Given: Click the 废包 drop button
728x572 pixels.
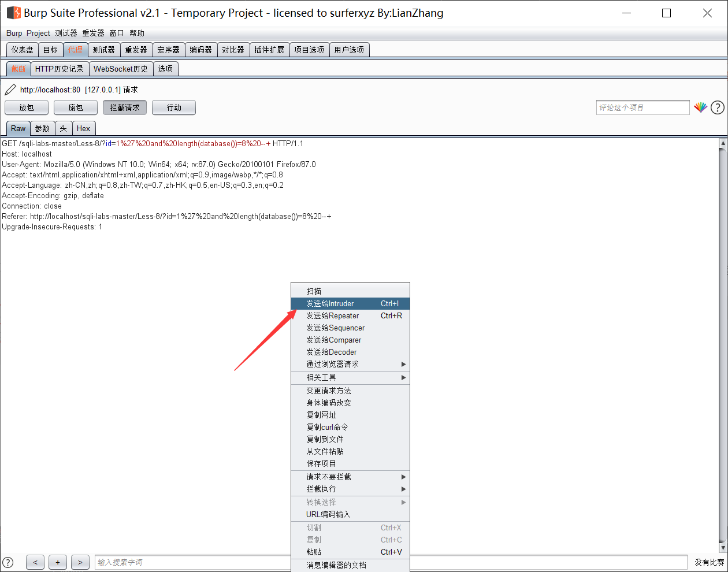Looking at the screenshot, I should 76,107.
